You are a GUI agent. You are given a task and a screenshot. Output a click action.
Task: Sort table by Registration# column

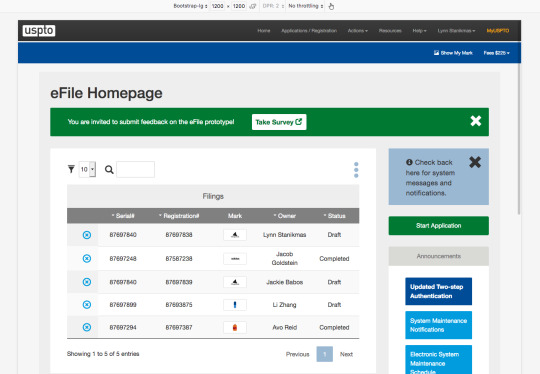click(179, 216)
